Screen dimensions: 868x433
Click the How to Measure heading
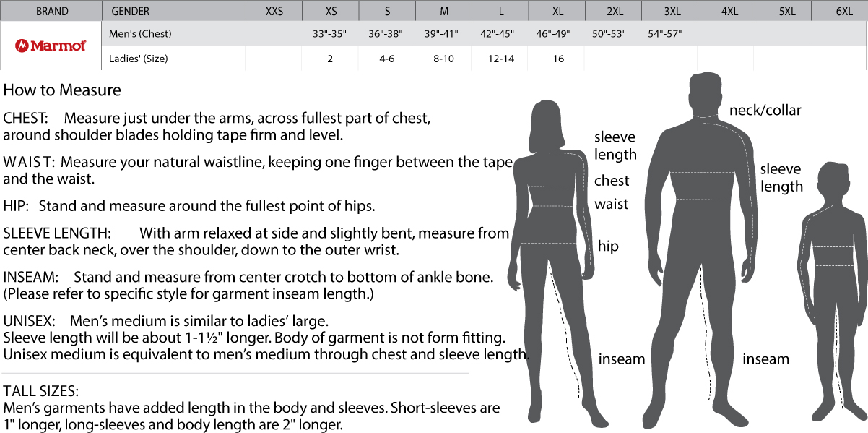62,90
